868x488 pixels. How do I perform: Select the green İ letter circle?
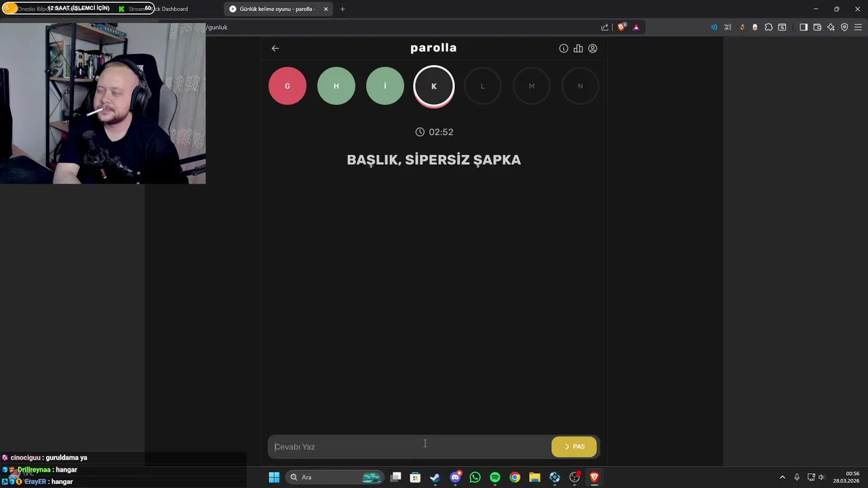pyautogui.click(x=385, y=86)
